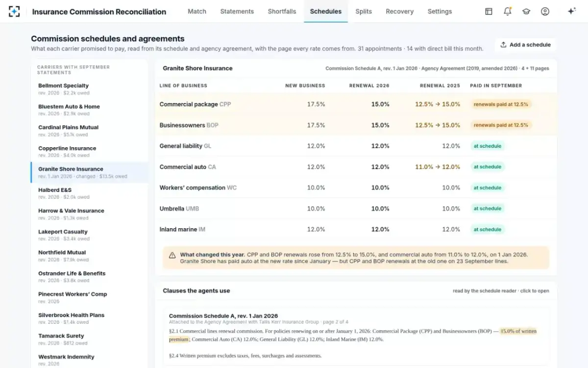Click the Businessowners BOP row label

(189, 125)
